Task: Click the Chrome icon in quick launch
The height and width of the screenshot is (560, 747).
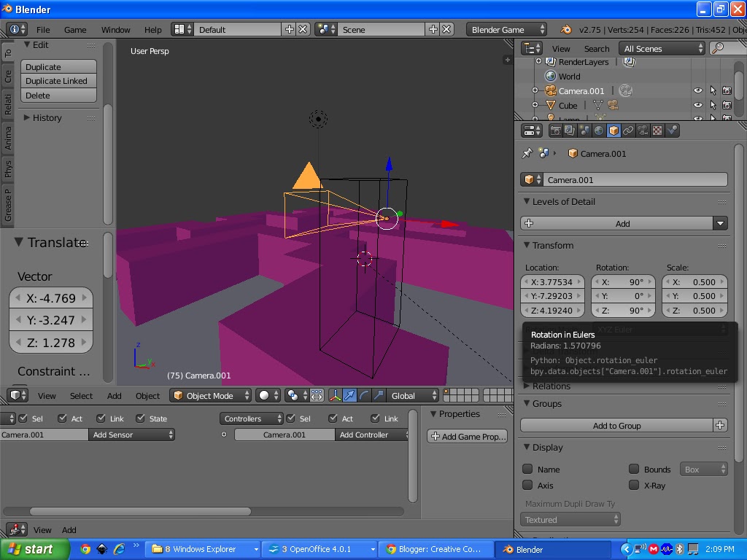Action: [85, 549]
